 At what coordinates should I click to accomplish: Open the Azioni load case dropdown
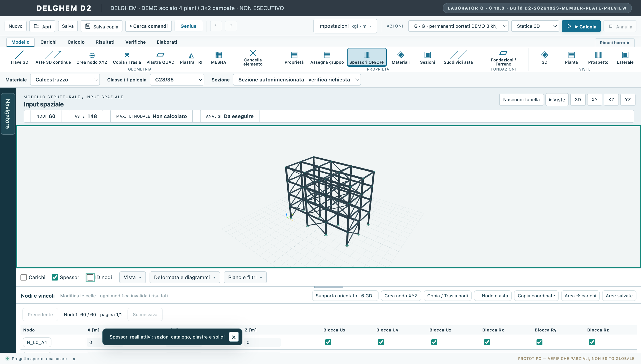coord(458,26)
